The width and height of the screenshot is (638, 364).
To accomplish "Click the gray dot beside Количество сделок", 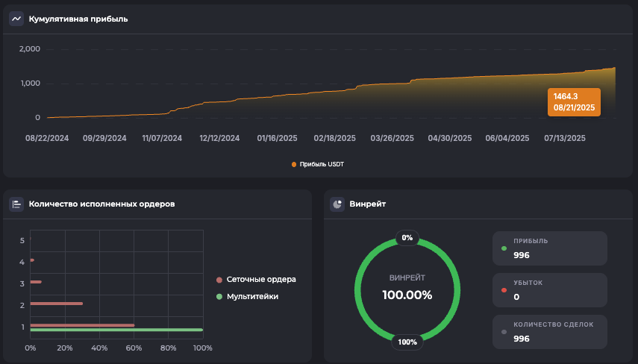I will (504, 331).
